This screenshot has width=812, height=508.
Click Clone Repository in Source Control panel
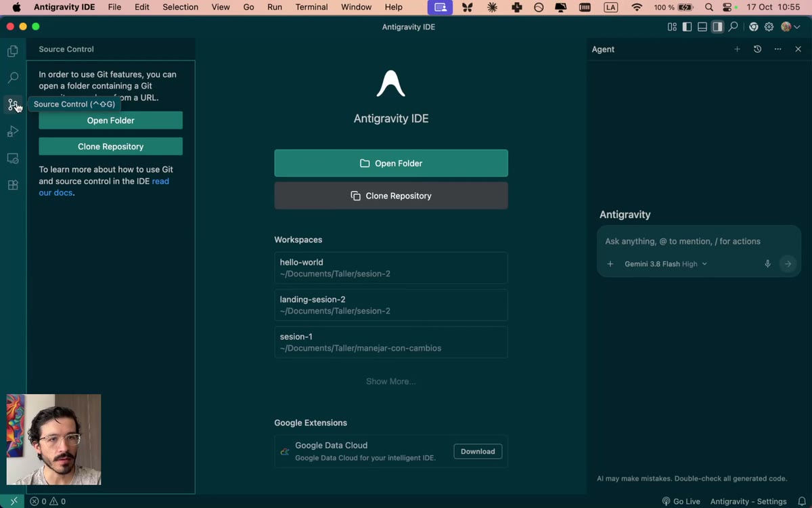tap(110, 146)
